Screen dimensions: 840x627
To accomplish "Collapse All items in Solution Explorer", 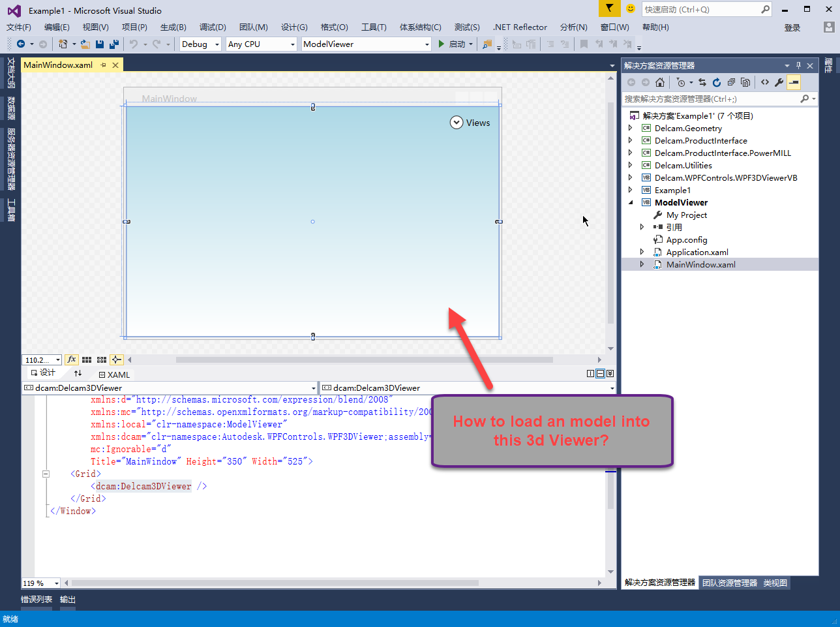I will click(x=731, y=82).
